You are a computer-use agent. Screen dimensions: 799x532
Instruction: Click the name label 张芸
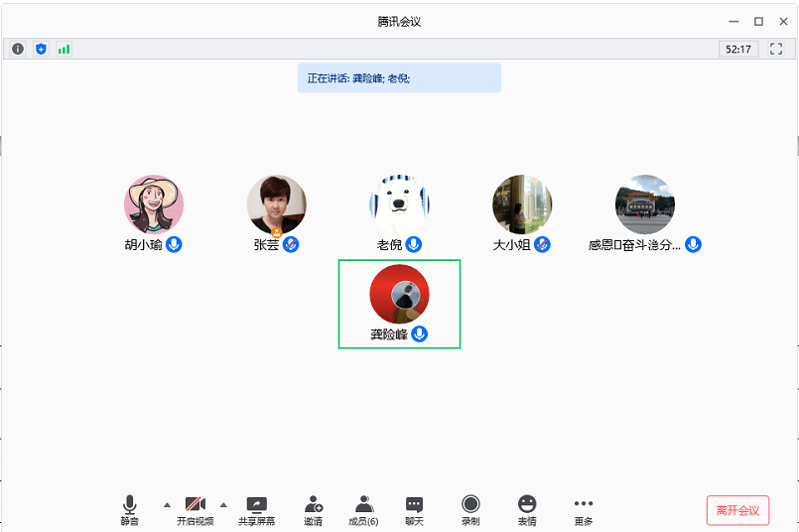(x=267, y=245)
